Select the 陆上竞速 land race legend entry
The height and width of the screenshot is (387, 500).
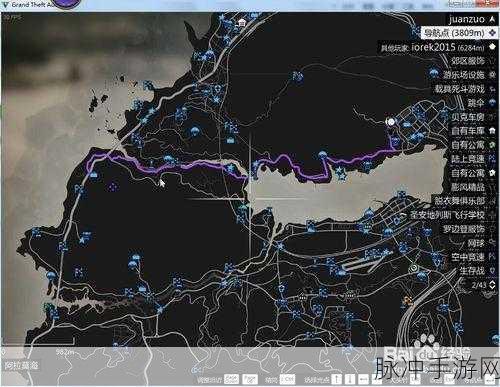coord(473,159)
